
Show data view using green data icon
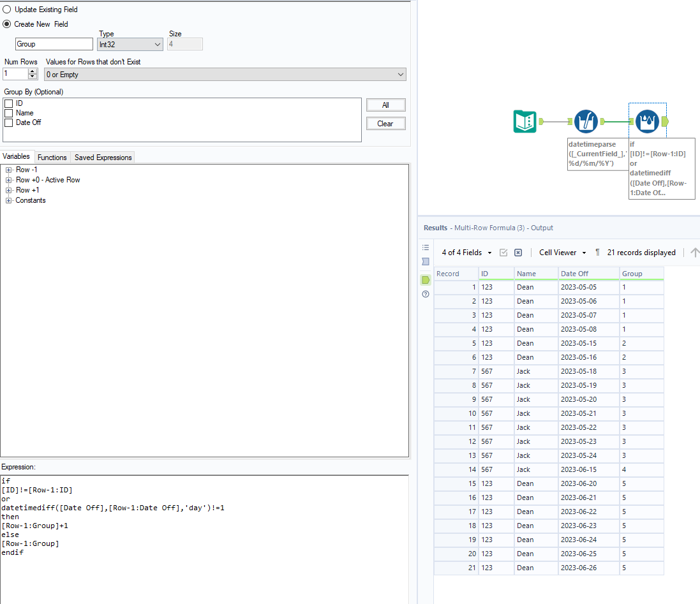click(426, 280)
